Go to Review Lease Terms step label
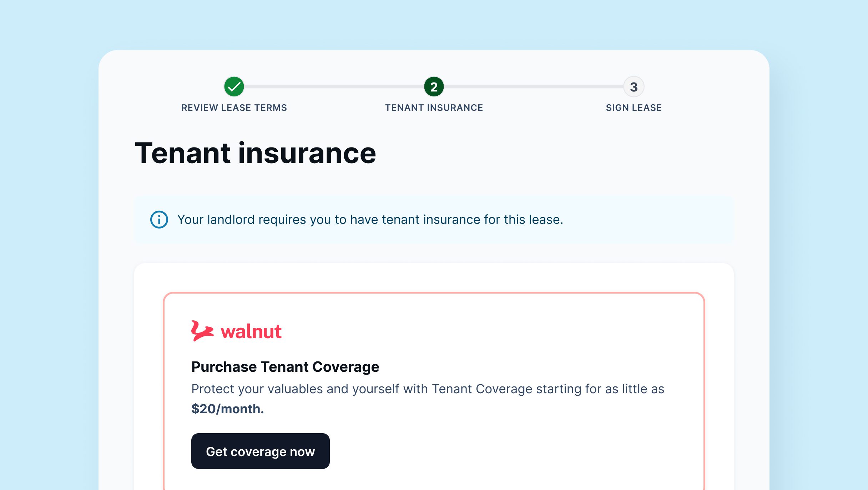 (234, 107)
